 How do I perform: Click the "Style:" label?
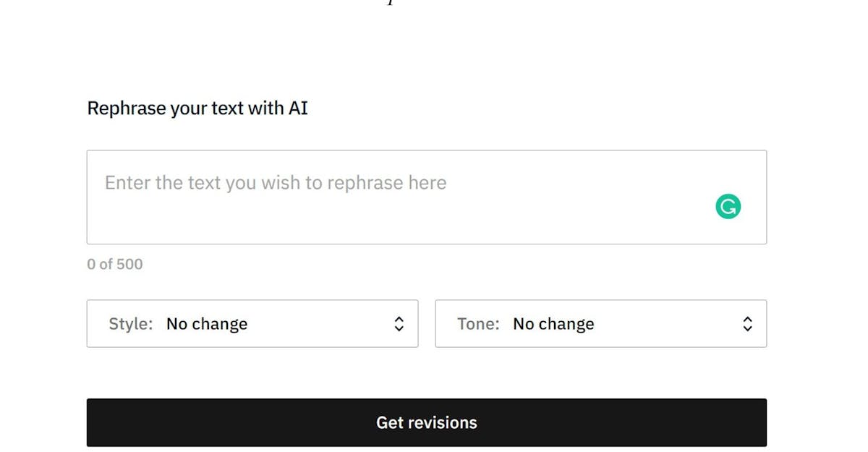131,324
